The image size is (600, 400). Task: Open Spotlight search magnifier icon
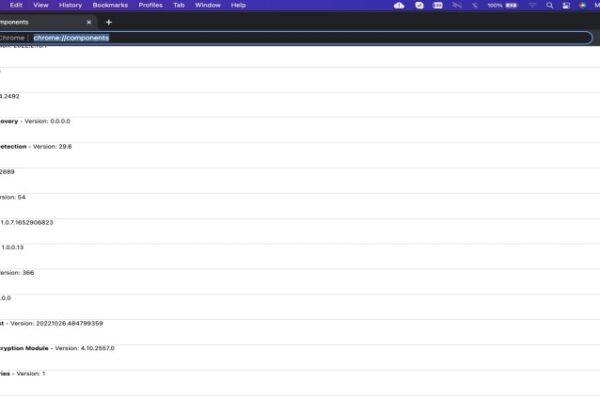[549, 5]
